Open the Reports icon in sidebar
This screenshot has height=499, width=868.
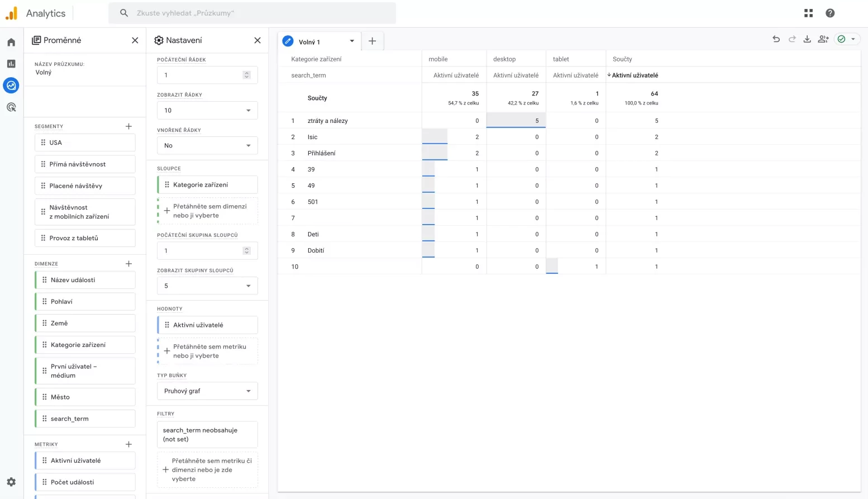(x=11, y=64)
